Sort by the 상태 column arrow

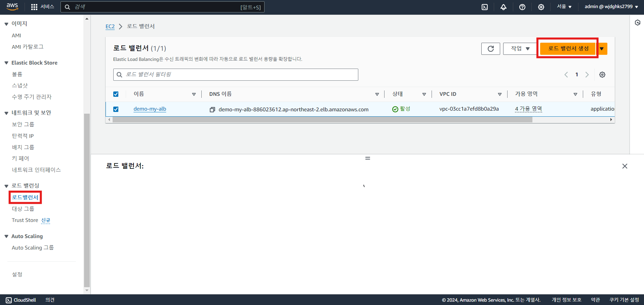[424, 94]
